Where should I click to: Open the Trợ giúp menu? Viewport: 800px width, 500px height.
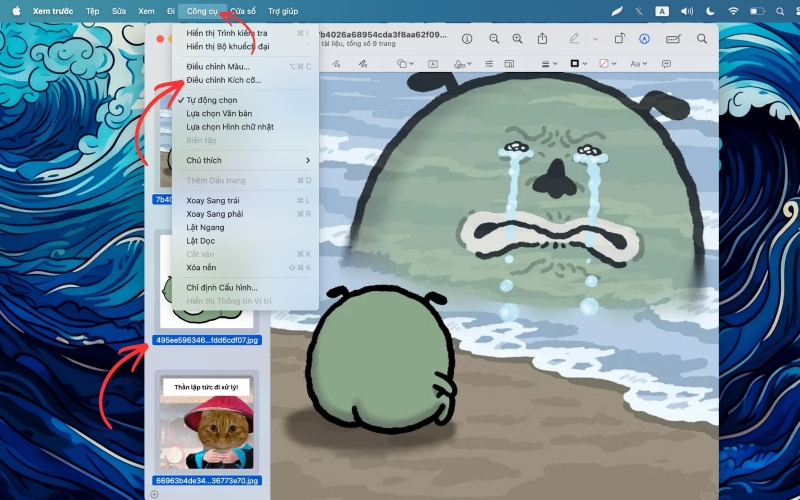click(283, 11)
